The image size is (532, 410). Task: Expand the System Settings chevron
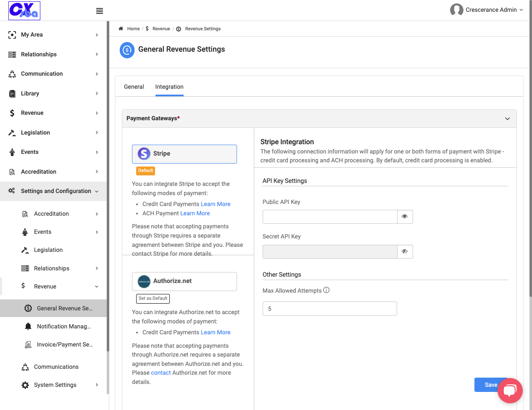click(x=97, y=385)
